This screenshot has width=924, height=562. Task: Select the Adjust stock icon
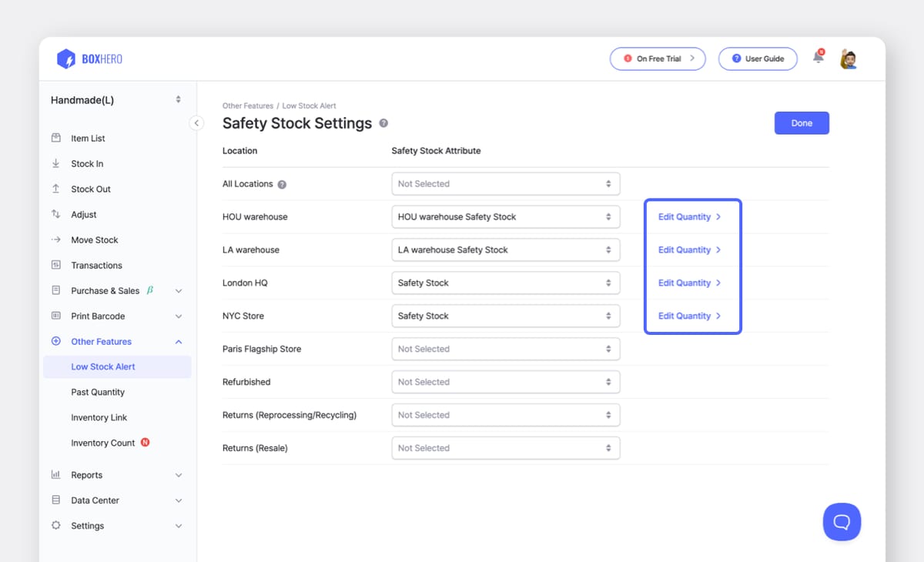(55, 214)
